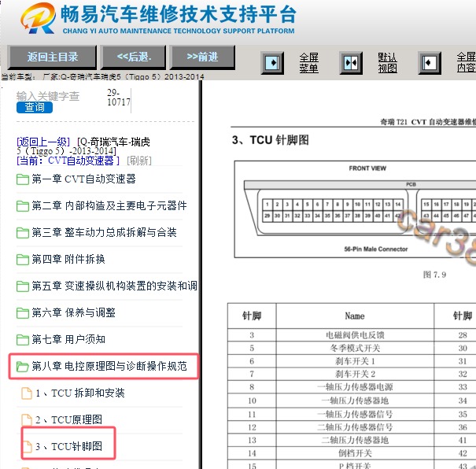Click table cell 一轴压力传感器信号
476x469 pixels.
coord(355,414)
